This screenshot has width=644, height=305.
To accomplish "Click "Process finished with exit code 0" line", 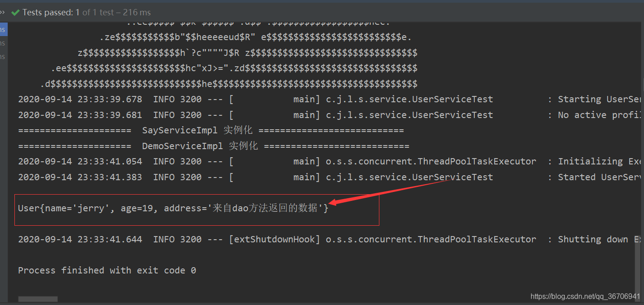I will pos(107,270).
